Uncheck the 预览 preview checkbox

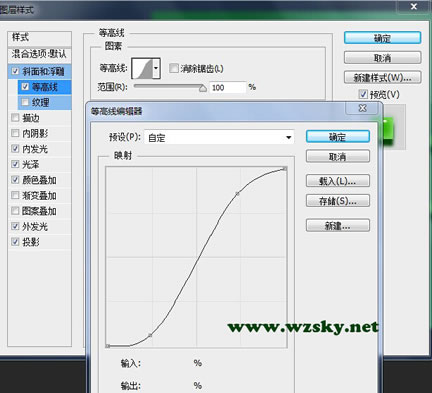(x=363, y=94)
